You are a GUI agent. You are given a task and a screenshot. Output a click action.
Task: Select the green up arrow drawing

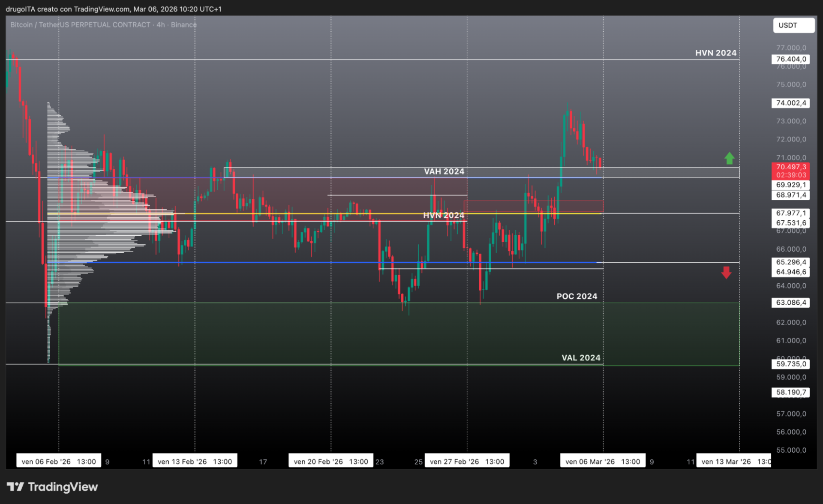729,158
